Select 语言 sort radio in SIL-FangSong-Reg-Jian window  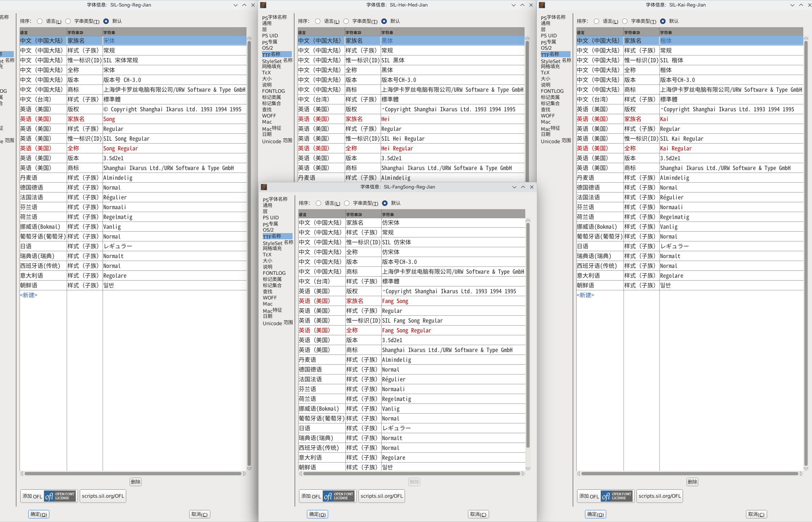[318, 203]
